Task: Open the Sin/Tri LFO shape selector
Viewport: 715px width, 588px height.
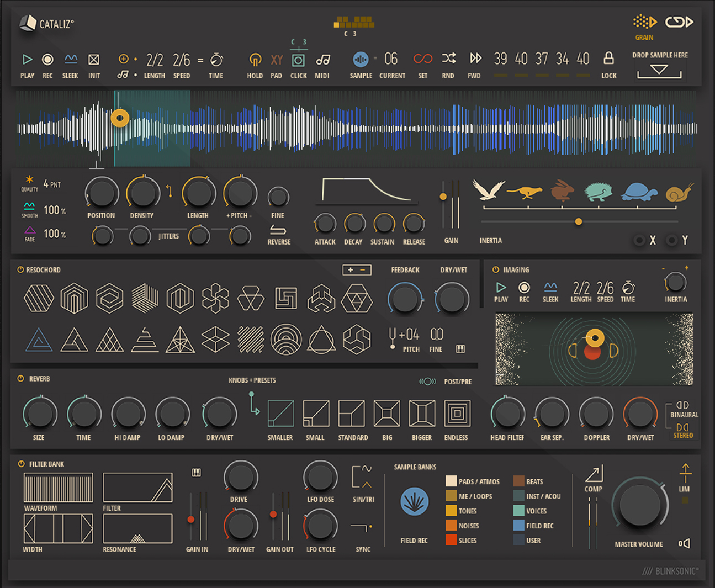Action: tap(362, 476)
